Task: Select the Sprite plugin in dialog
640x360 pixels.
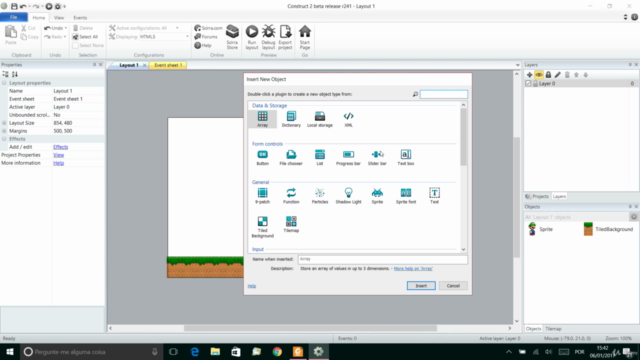Action: coord(377,196)
